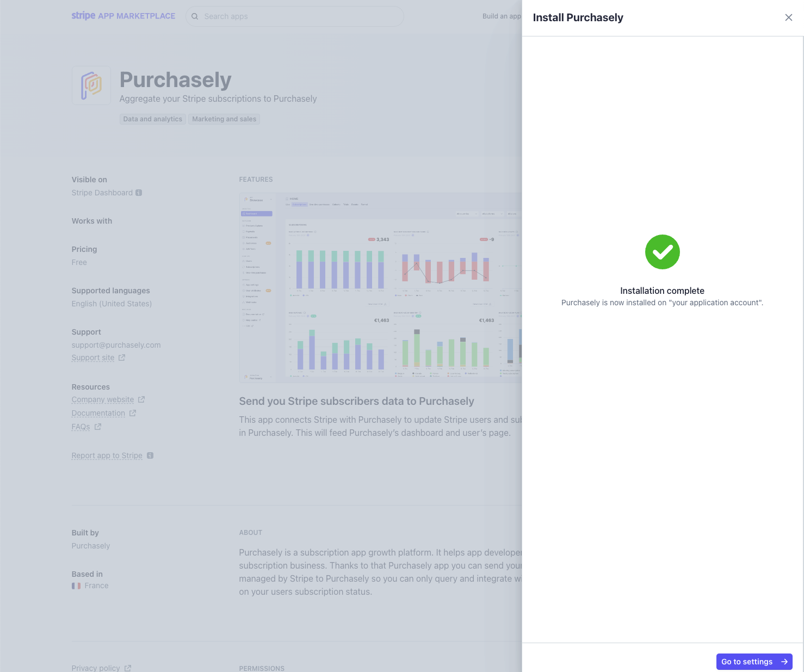This screenshot has width=804, height=672.
Task: Click the Purchasely title heading
Action: (175, 80)
